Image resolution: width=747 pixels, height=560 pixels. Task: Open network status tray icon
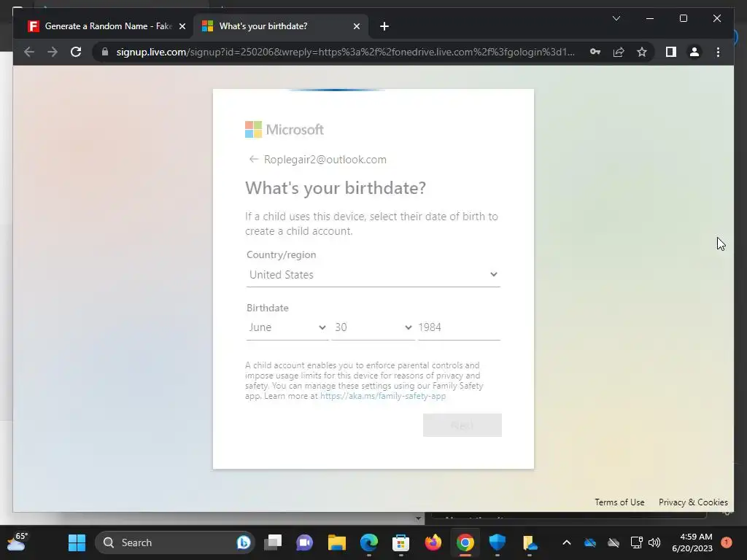click(x=636, y=542)
